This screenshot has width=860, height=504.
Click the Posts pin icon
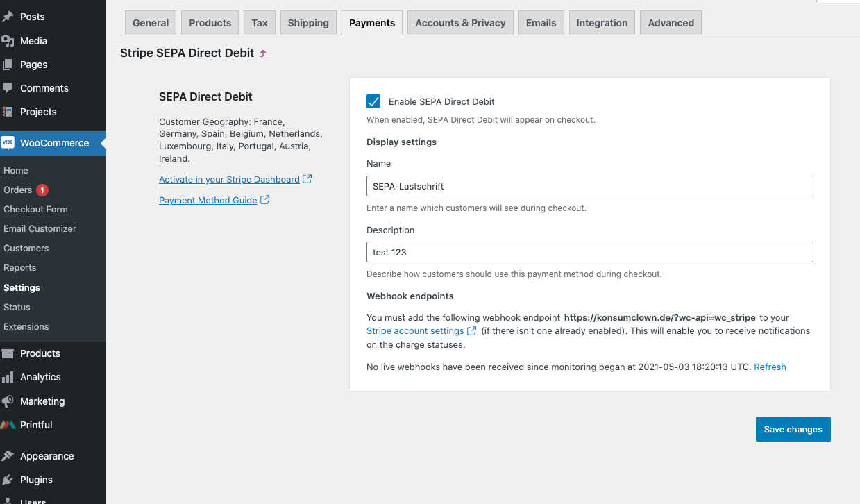[8, 17]
